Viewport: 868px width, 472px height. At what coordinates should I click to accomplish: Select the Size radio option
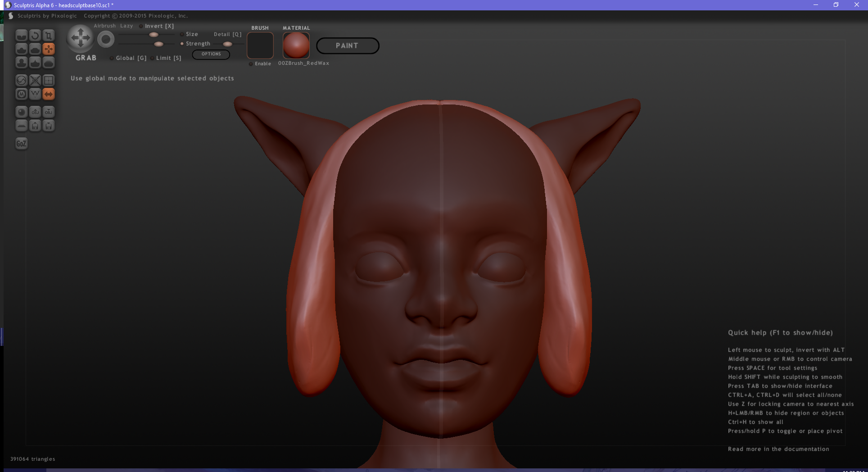click(x=182, y=34)
